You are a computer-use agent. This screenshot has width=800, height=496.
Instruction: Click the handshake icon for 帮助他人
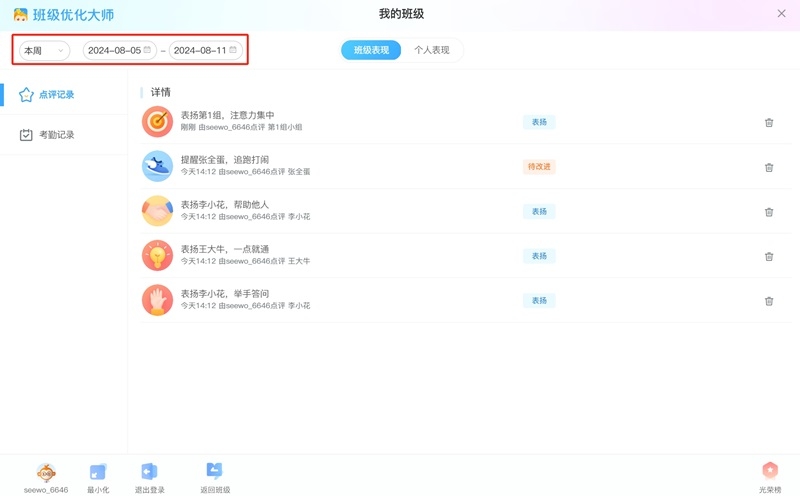click(x=157, y=211)
